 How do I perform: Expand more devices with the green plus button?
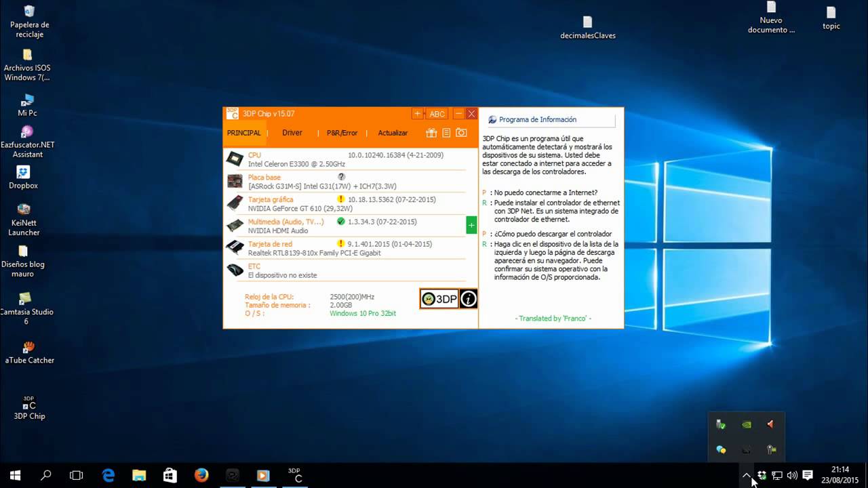click(x=471, y=225)
